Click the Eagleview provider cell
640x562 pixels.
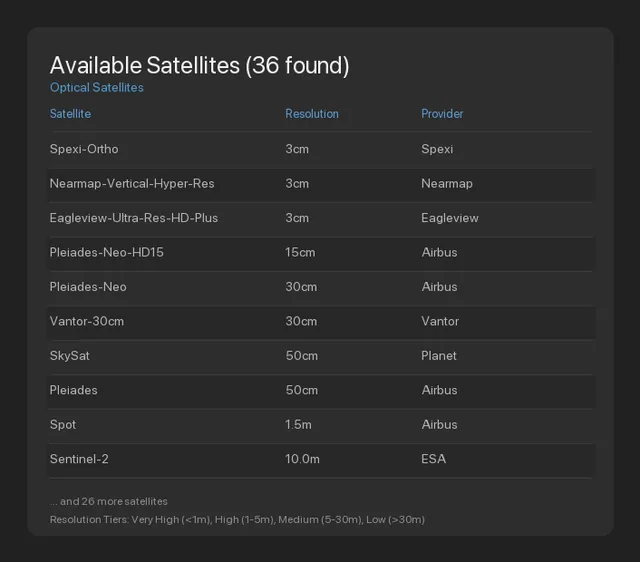pyautogui.click(x=450, y=218)
